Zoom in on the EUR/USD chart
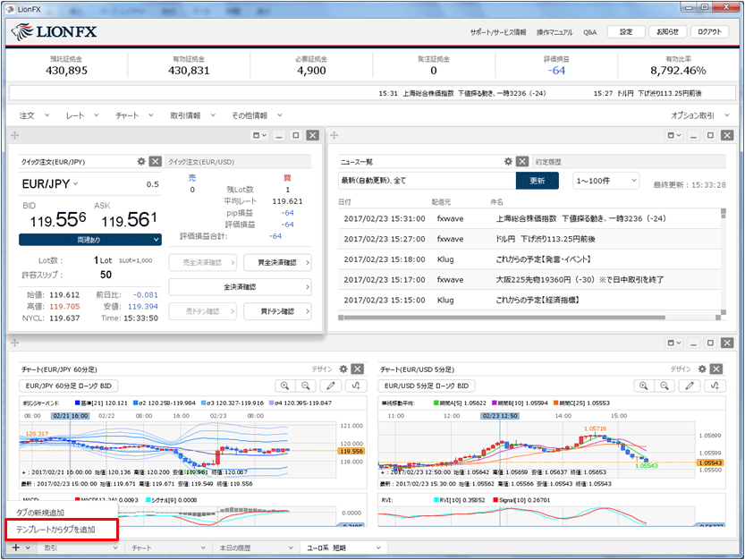Viewport: 745px width, 560px height. coord(644,386)
